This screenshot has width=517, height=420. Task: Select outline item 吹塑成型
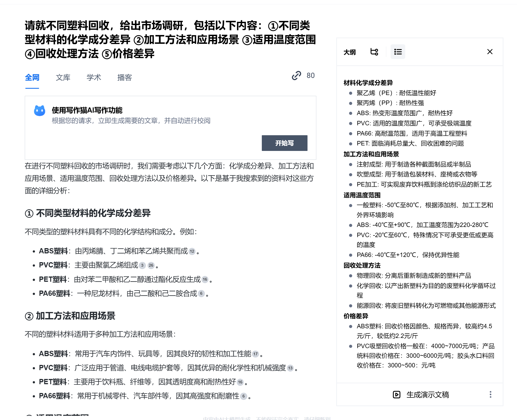[x=417, y=174]
